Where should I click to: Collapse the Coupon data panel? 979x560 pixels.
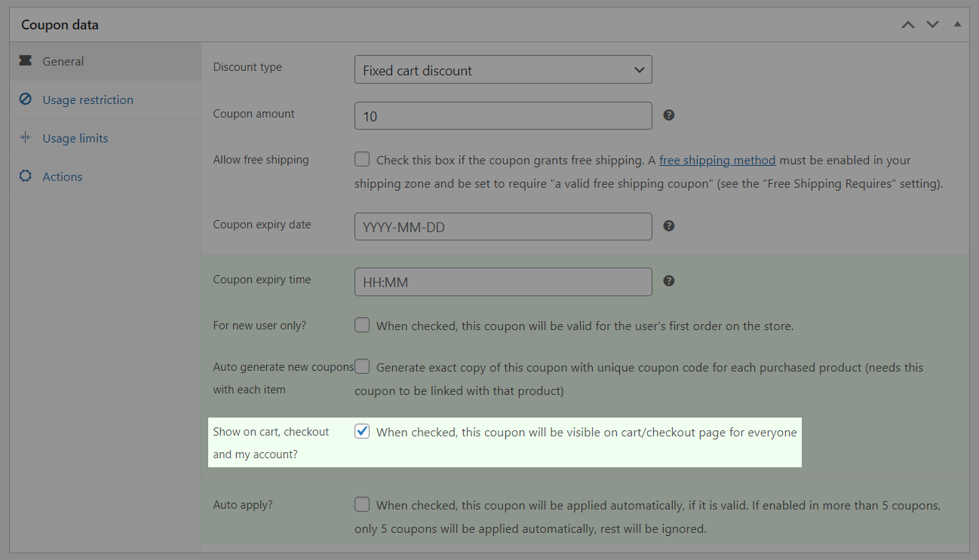pyautogui.click(x=956, y=24)
